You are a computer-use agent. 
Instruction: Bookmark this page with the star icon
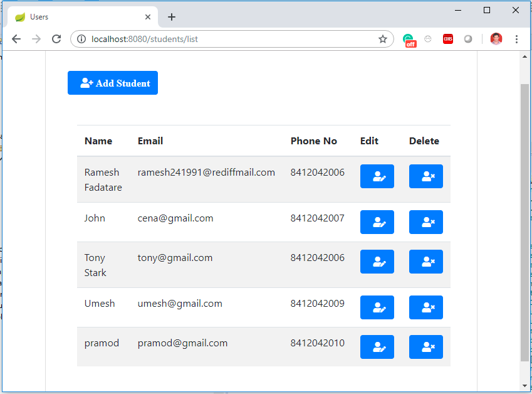coord(383,39)
